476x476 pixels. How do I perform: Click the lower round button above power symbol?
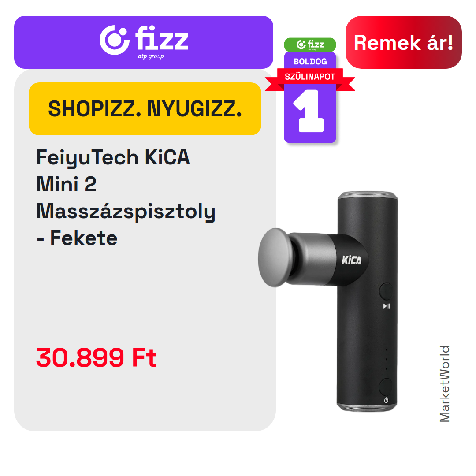click(x=386, y=387)
